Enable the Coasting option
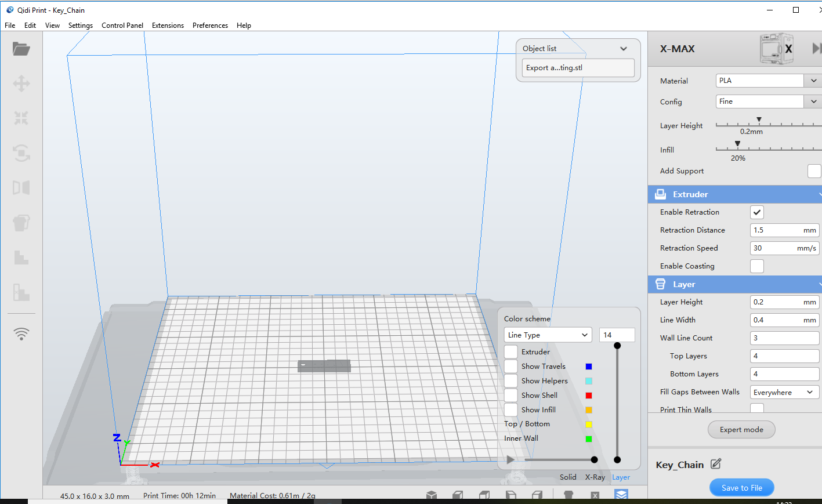The width and height of the screenshot is (822, 504). 756,266
